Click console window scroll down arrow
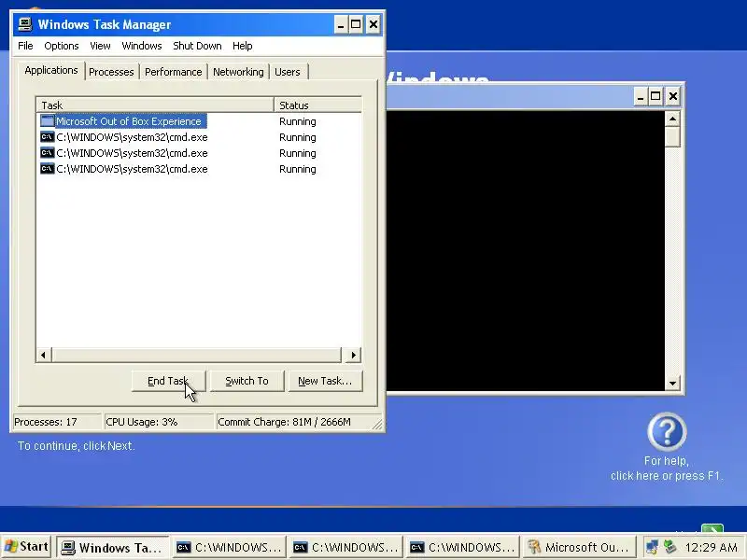This screenshot has width=747, height=560. click(x=672, y=383)
